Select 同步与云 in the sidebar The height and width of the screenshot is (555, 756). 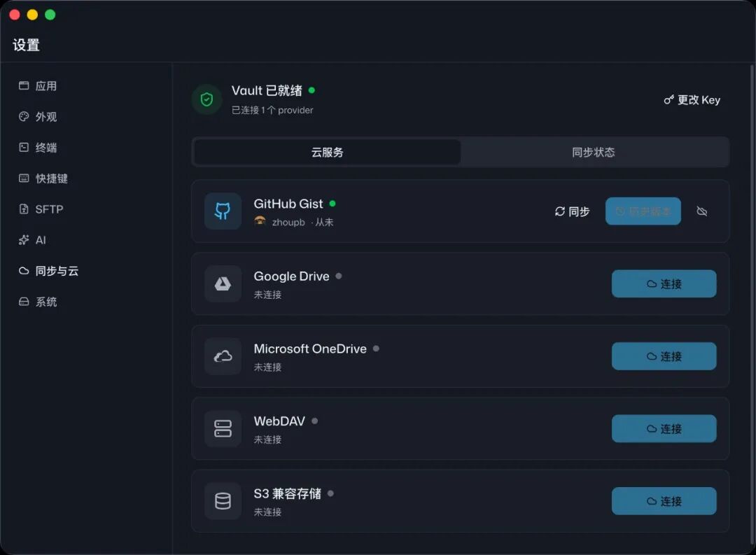pos(48,271)
